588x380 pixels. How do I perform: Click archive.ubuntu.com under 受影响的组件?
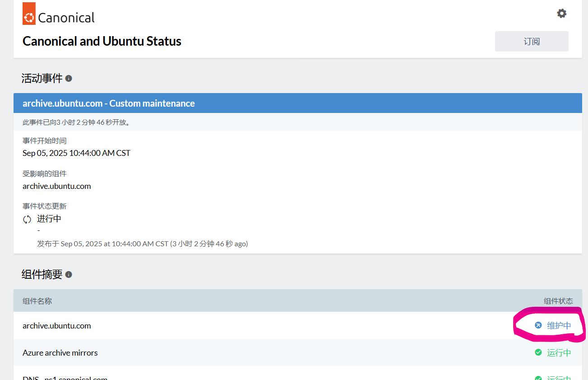tap(57, 186)
